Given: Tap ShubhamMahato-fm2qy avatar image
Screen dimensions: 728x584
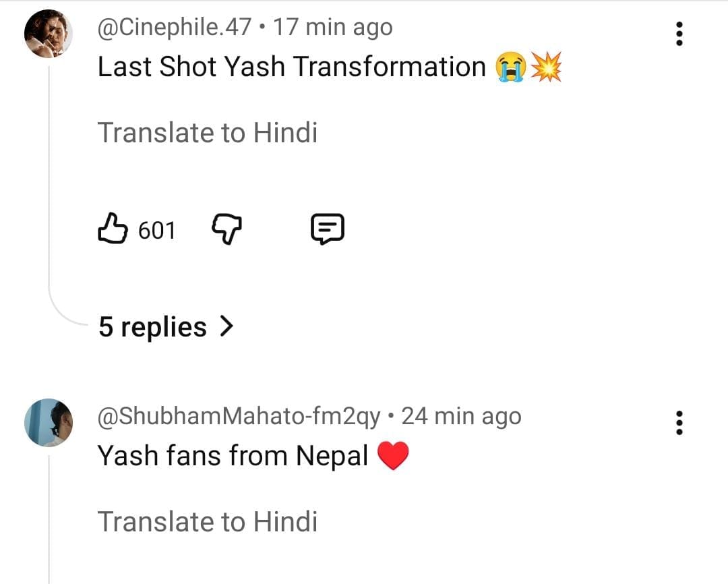Looking at the screenshot, I should [x=49, y=423].
